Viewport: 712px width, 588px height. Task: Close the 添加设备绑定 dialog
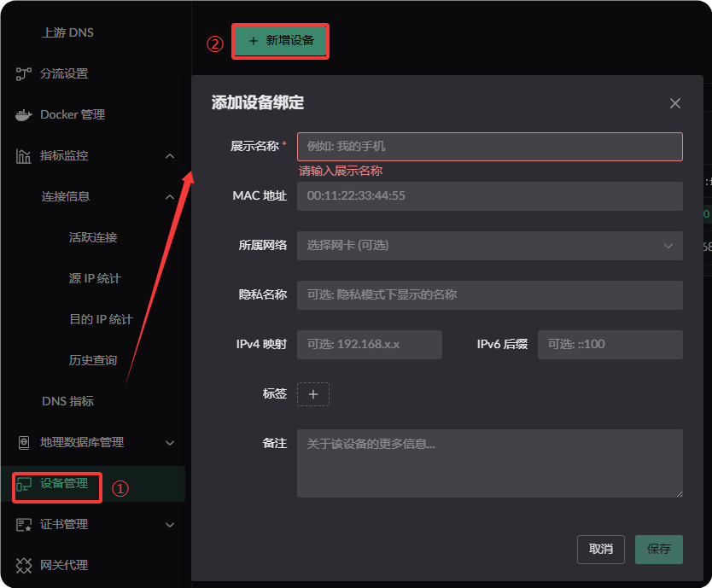[x=675, y=103]
